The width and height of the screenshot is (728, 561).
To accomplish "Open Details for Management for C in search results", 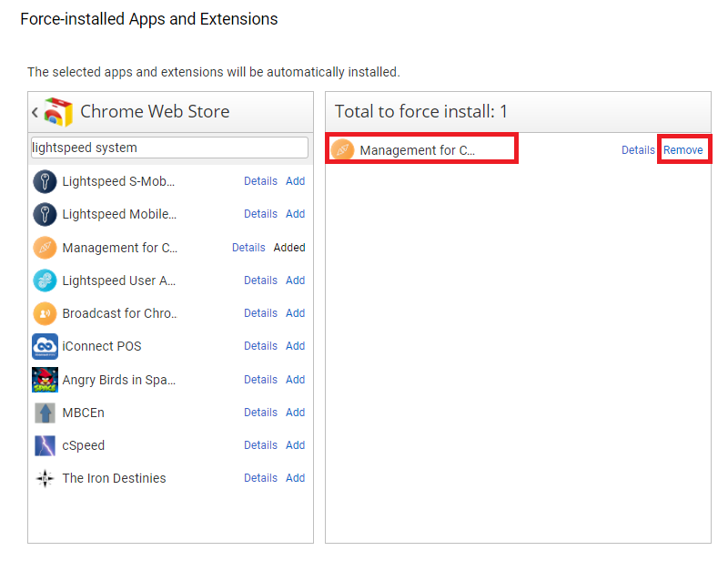I will click(x=248, y=248).
